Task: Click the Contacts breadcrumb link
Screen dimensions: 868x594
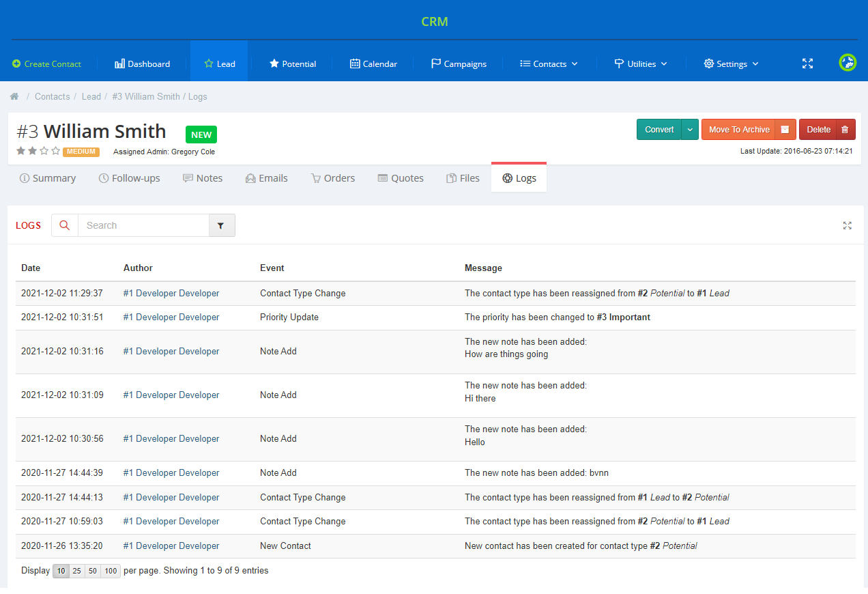Action: [x=53, y=96]
